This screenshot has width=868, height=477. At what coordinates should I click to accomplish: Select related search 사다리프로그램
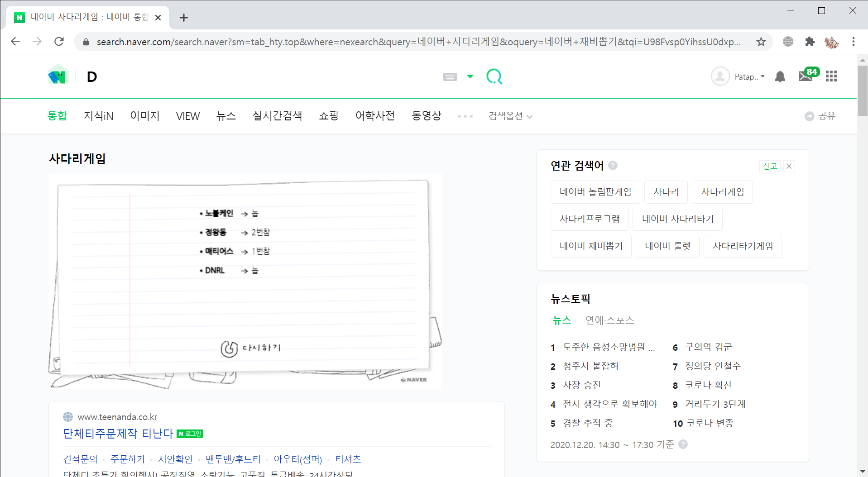click(590, 219)
